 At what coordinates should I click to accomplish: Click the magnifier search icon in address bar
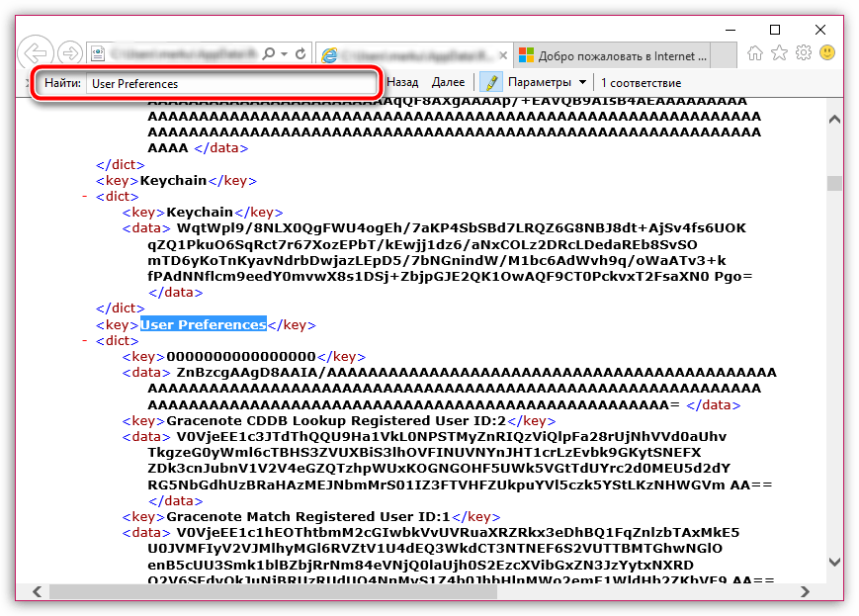(271, 52)
